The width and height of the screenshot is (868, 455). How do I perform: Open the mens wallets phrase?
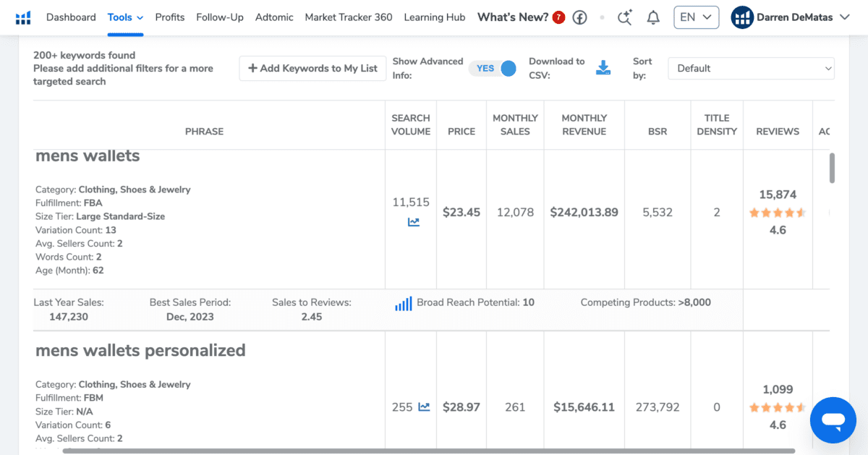coord(88,156)
